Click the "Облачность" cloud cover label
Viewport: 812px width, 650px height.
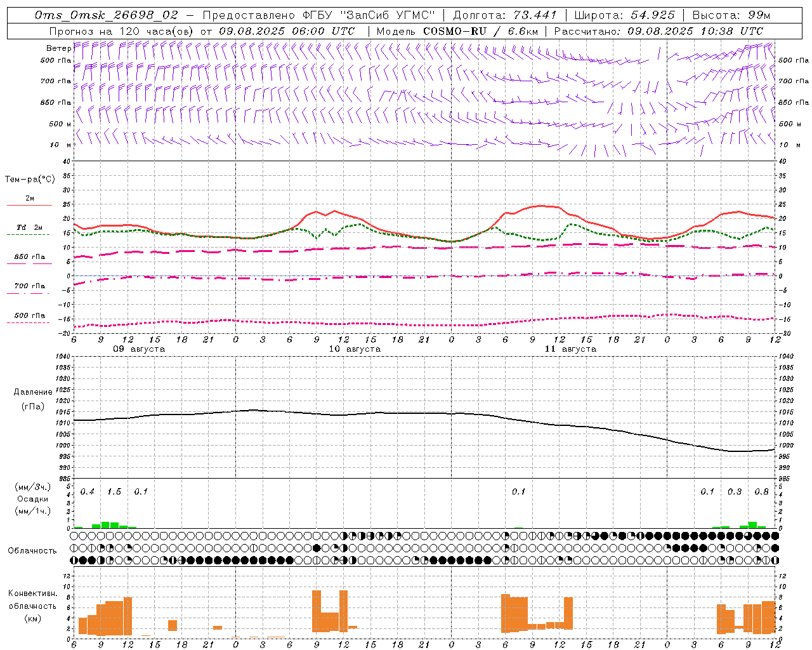pos(32,550)
